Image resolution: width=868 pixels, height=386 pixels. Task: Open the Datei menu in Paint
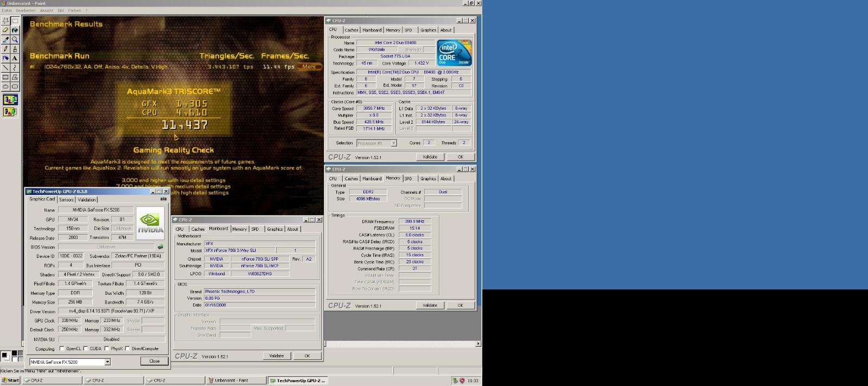click(7, 10)
